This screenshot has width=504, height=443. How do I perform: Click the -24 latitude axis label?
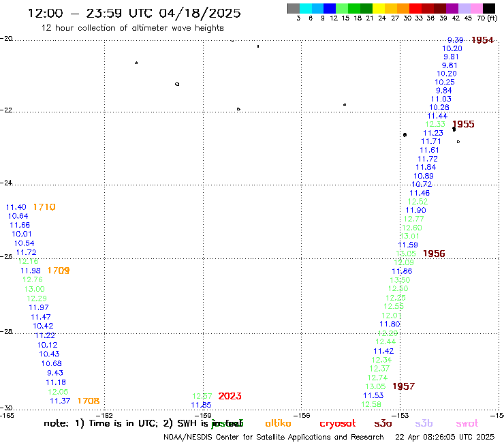tap(6, 183)
